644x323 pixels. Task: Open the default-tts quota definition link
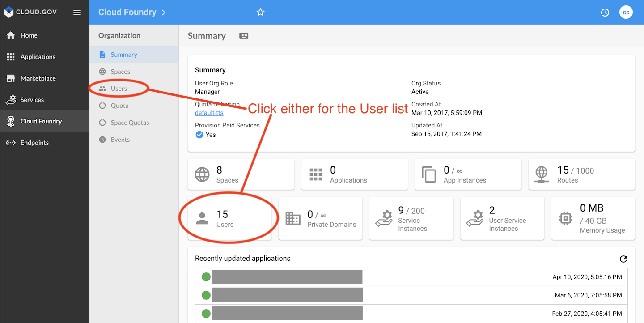coord(209,113)
